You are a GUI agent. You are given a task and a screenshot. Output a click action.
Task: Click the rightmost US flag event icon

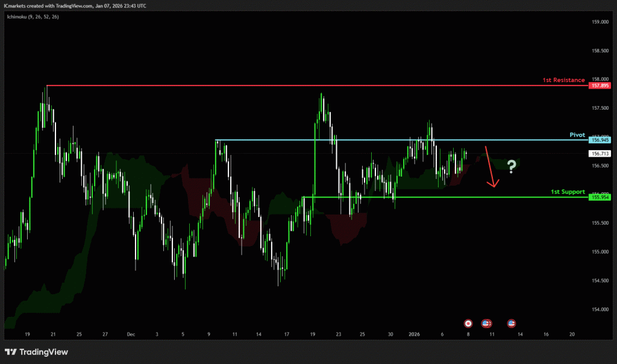(512, 323)
